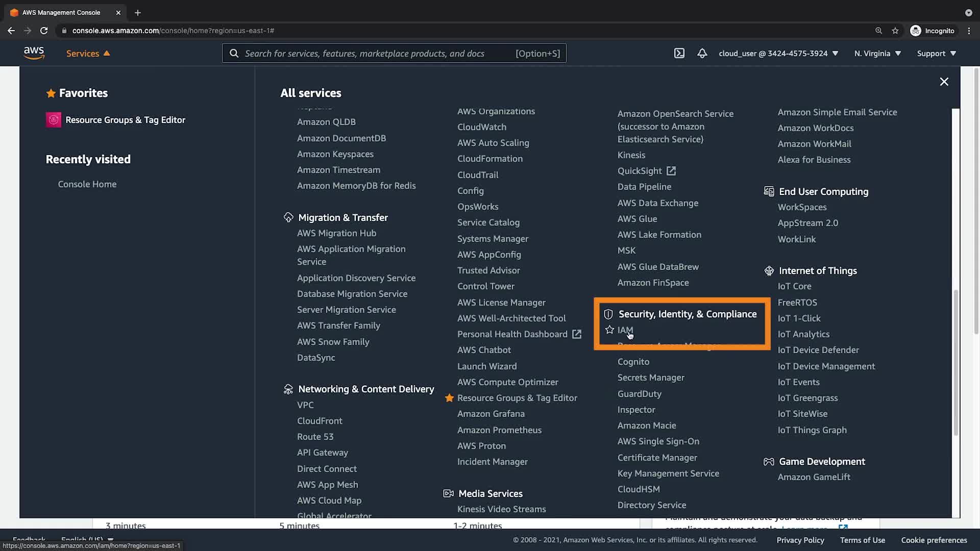The height and width of the screenshot is (551, 980).
Task: Open Console Home from recently visited
Action: pos(87,184)
